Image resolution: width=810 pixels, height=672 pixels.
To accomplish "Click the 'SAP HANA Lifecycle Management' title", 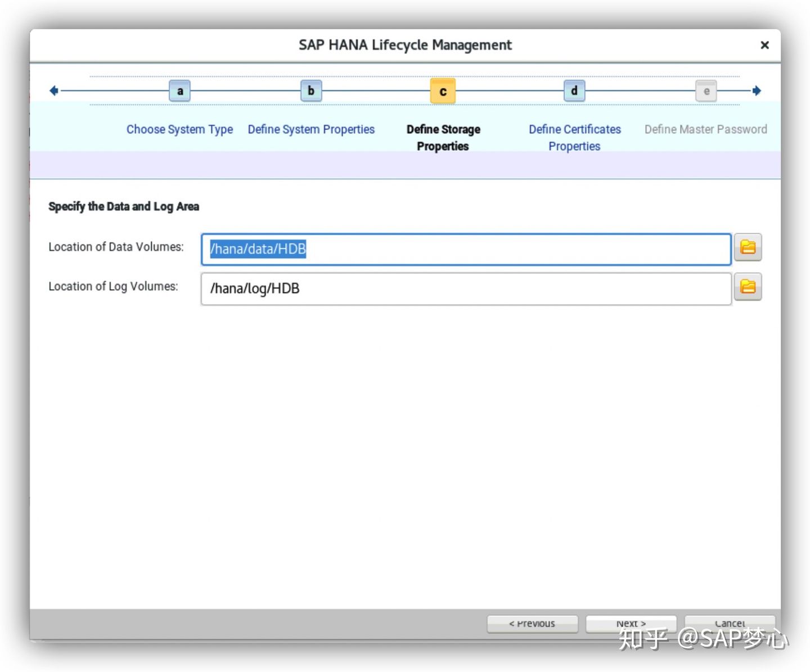I will 405,45.
